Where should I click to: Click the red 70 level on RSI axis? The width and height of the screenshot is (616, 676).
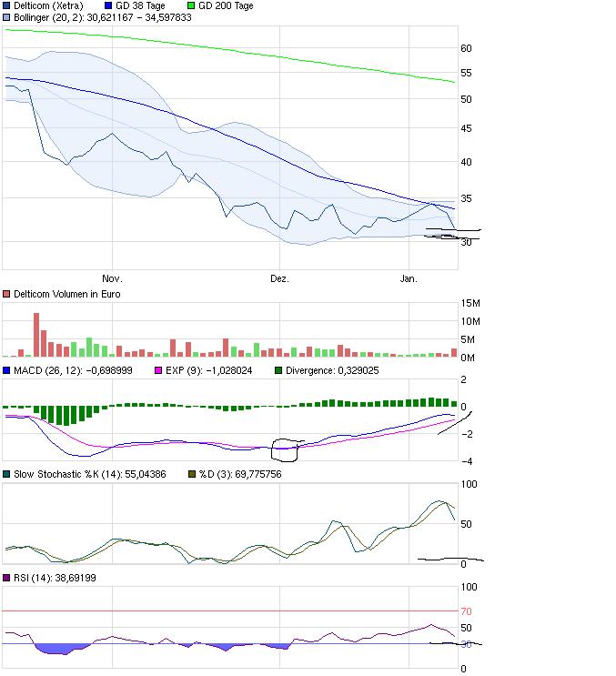point(467,611)
